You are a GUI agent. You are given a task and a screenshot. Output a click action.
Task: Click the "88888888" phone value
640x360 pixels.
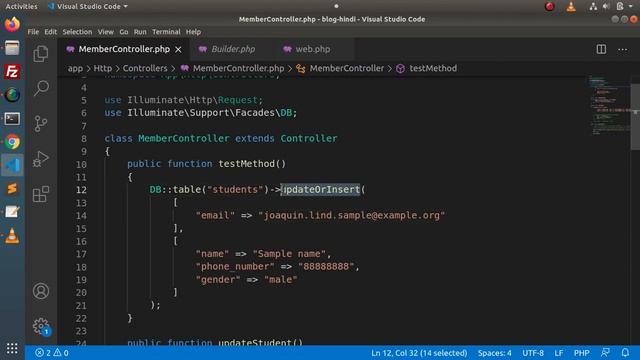[326, 267]
